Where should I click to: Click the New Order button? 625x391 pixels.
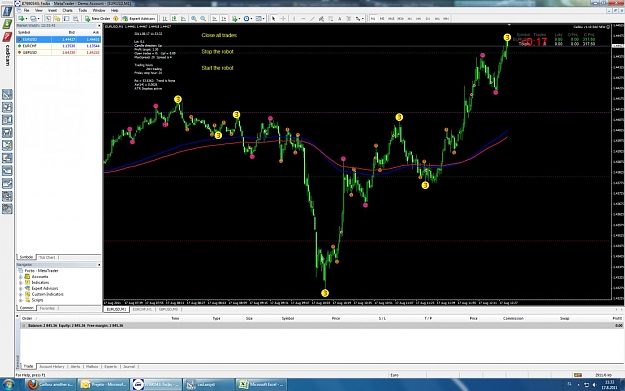coord(97,18)
